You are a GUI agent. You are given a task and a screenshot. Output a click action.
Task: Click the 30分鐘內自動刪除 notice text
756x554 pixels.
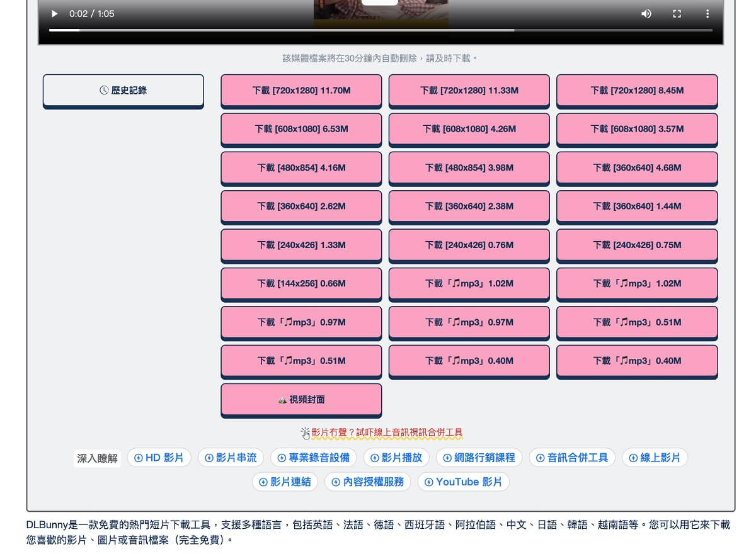point(381,58)
